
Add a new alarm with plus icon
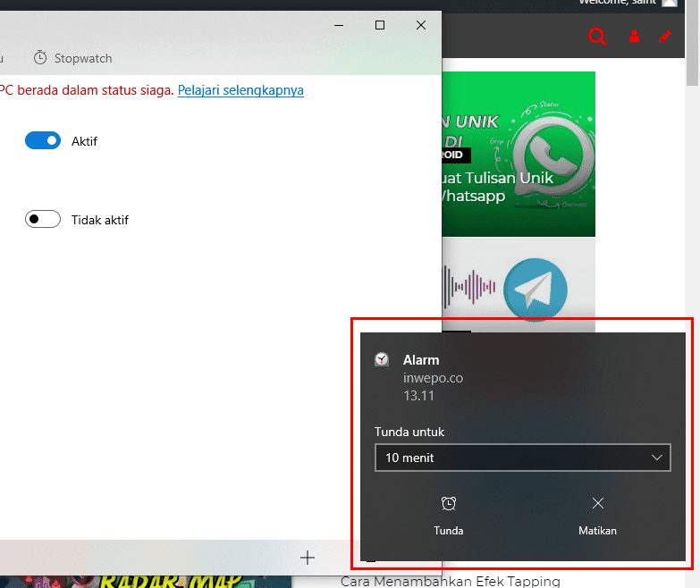point(308,558)
